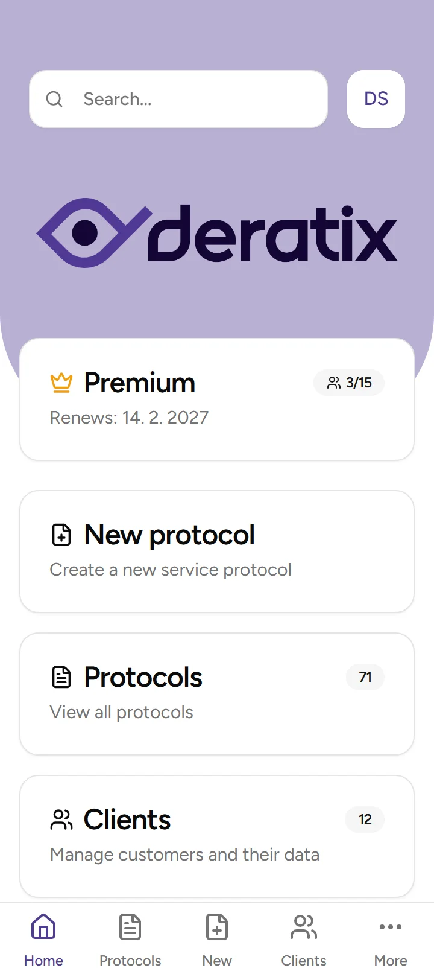This screenshot has height=980, width=434.
Task: Click the search magnifier icon
Action: (54, 99)
